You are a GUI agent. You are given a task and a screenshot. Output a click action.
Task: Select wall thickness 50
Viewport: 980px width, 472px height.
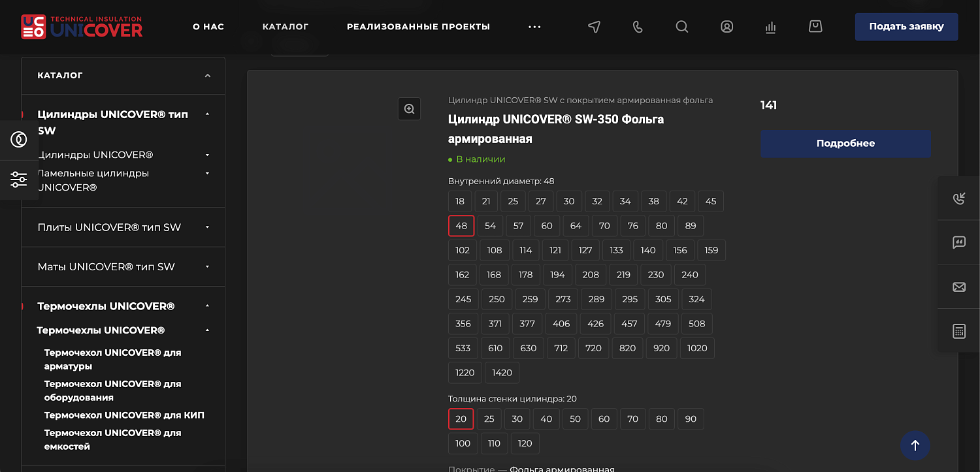[x=575, y=418]
